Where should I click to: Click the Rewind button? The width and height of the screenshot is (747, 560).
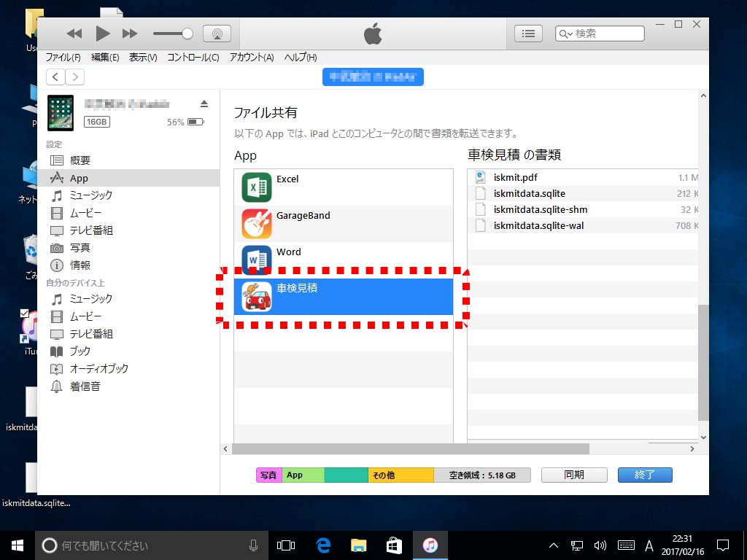pyautogui.click(x=74, y=34)
